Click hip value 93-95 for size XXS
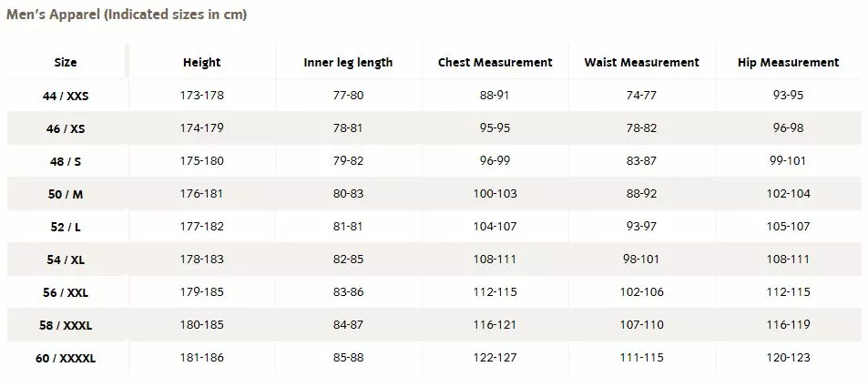This screenshot has width=868, height=387. click(x=788, y=95)
